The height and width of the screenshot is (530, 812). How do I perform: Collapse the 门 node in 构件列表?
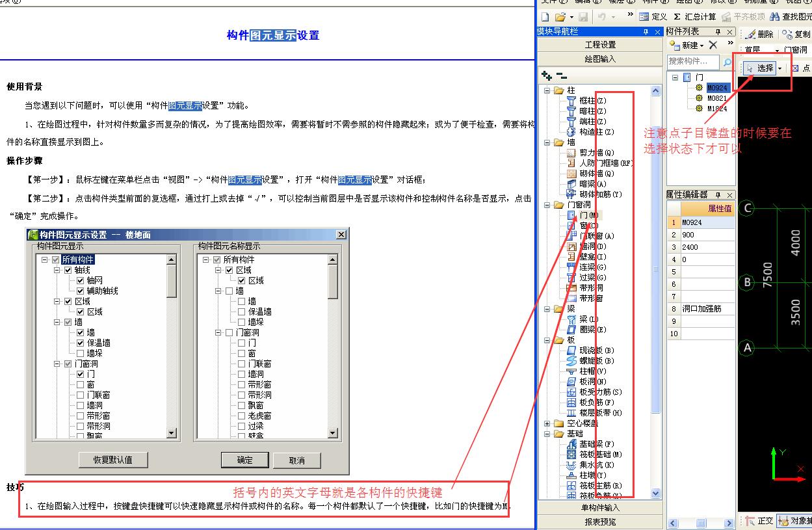coord(675,77)
